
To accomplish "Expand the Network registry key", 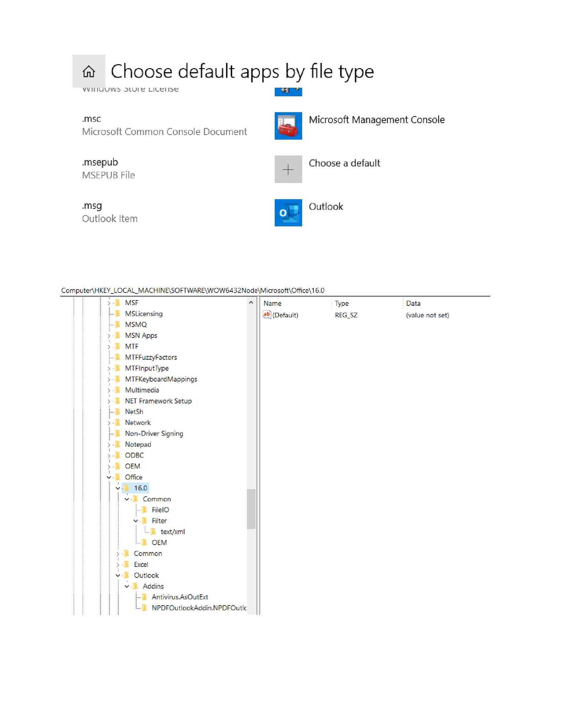I will pos(109,423).
